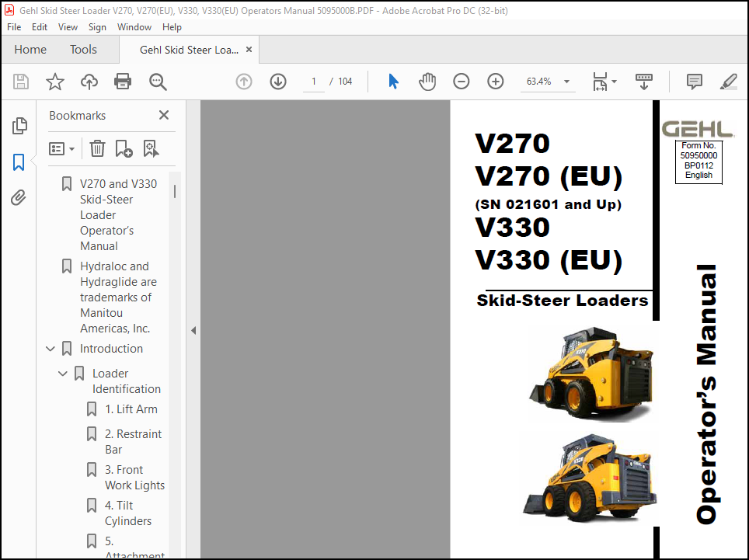Zoom out with the minus button

(461, 82)
